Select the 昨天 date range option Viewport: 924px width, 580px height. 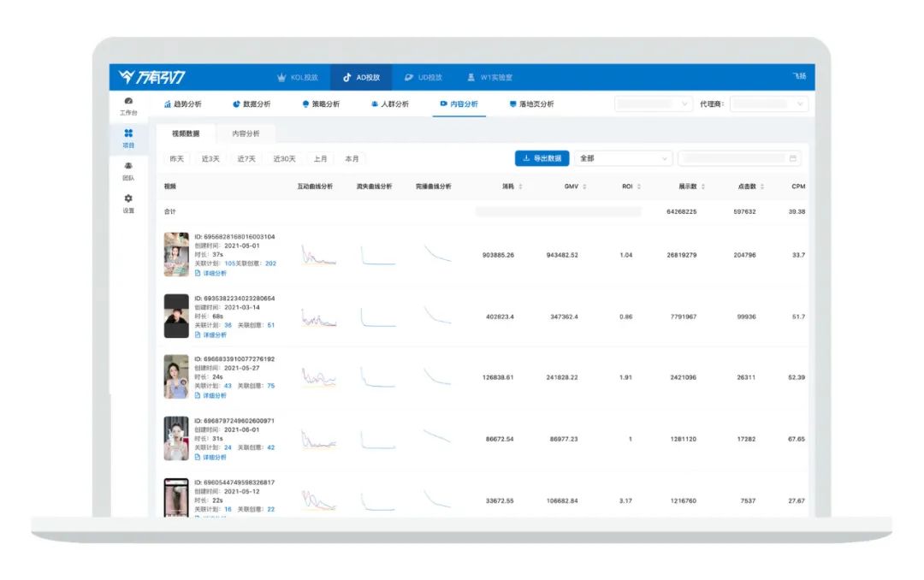pos(176,158)
